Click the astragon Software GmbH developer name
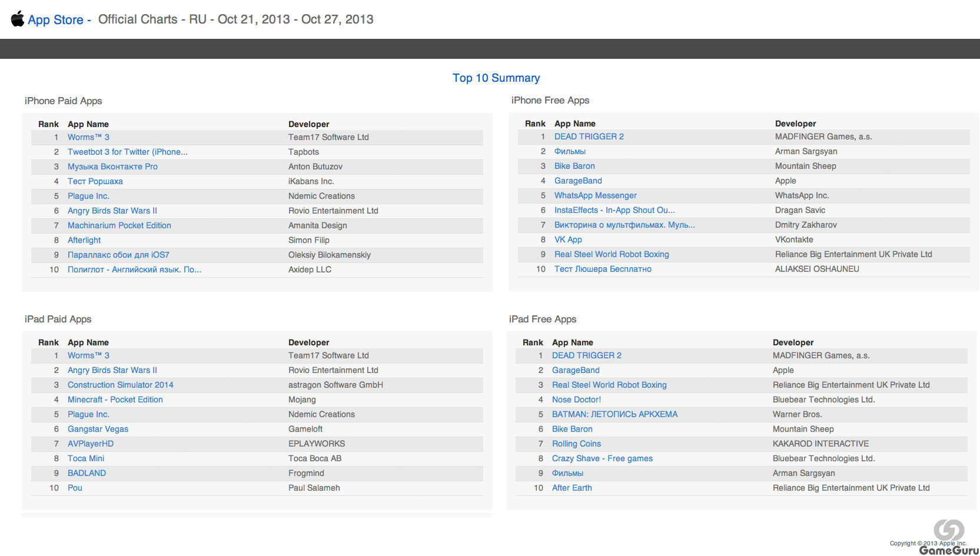980x556 pixels. pyautogui.click(x=335, y=385)
